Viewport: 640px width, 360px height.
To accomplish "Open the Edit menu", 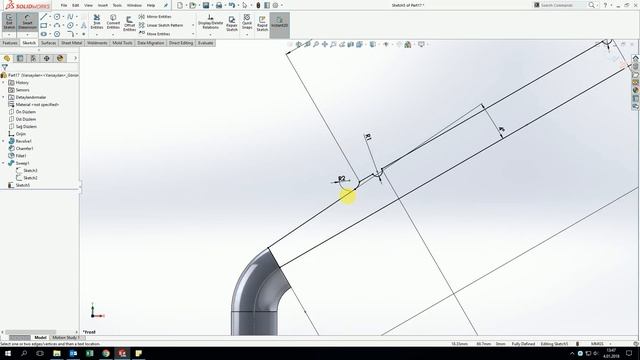I will coord(76,5).
